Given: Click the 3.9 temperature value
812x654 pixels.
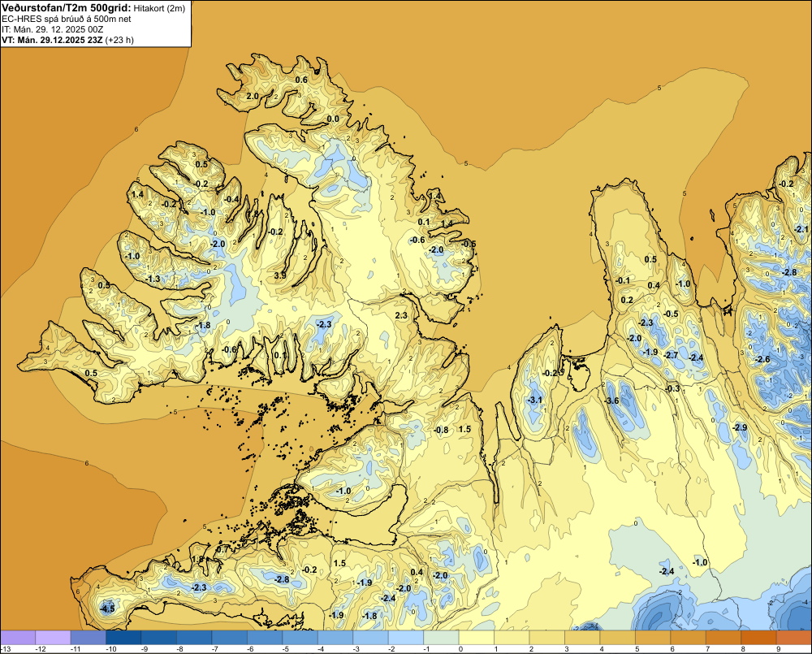Looking at the screenshot, I should 280,275.
